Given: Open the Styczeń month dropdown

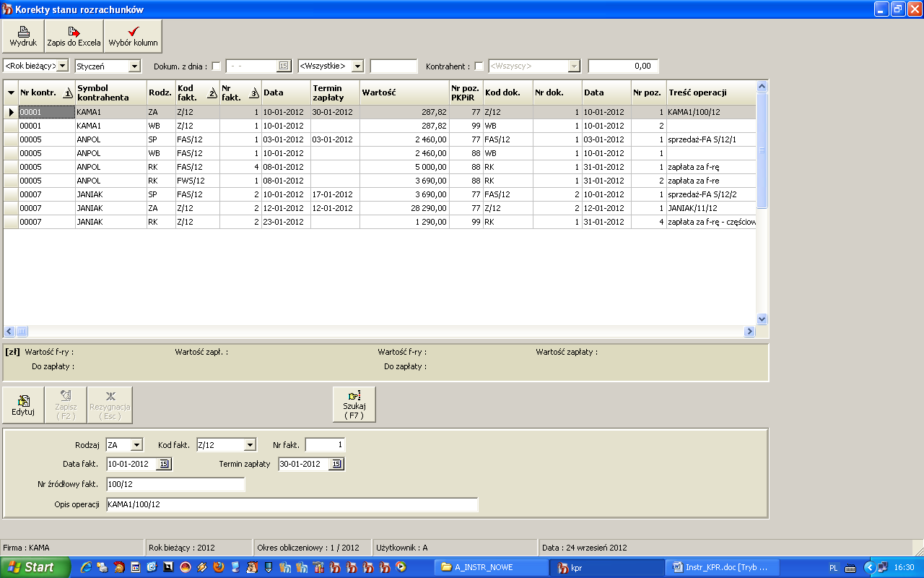Looking at the screenshot, I should click(x=134, y=66).
